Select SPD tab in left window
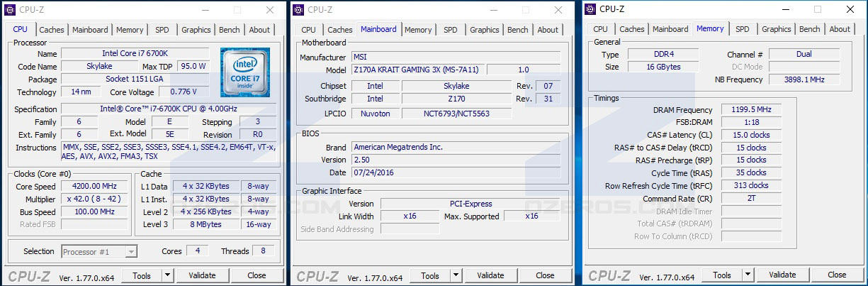Image resolution: width=868 pixels, height=286 pixels. pyautogui.click(x=162, y=30)
